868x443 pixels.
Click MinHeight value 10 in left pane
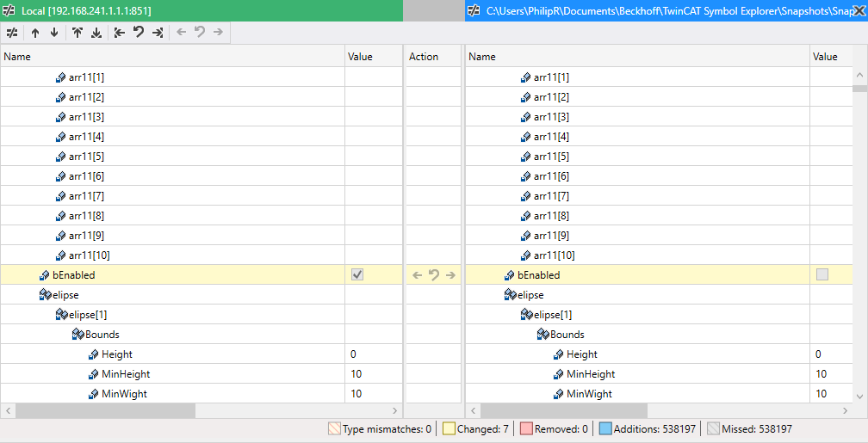pyautogui.click(x=356, y=374)
